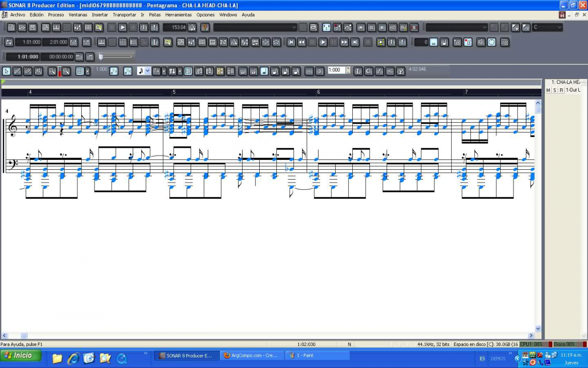Image resolution: width=588 pixels, height=368 pixels.
Task: Toggle the global Mute M button
Action: click(361, 27)
